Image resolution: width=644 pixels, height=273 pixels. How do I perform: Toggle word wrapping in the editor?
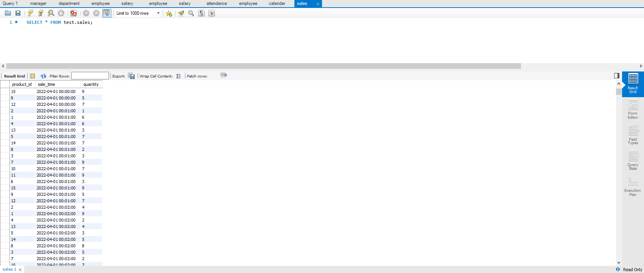[x=212, y=13]
